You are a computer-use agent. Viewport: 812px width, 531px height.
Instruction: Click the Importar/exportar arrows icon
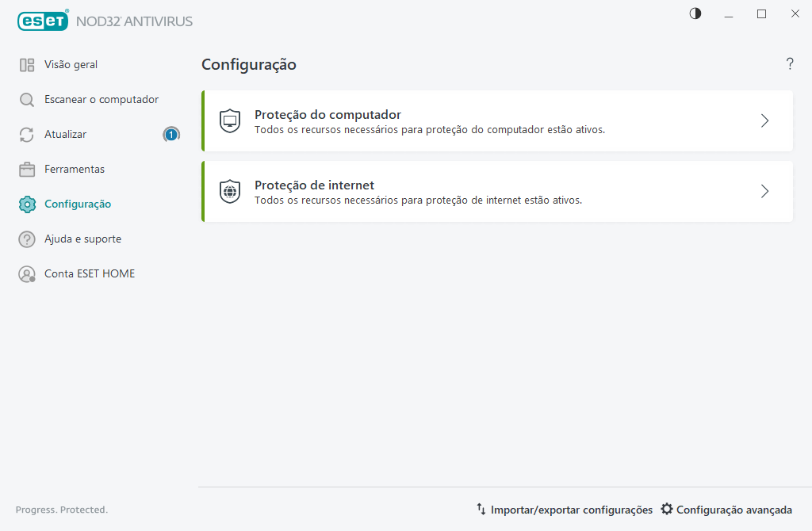tap(480, 510)
